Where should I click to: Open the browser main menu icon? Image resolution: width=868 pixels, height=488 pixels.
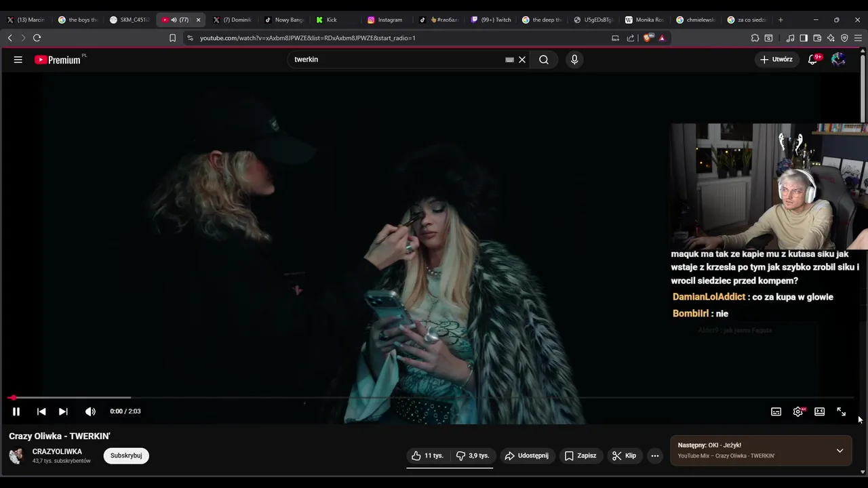858,38
